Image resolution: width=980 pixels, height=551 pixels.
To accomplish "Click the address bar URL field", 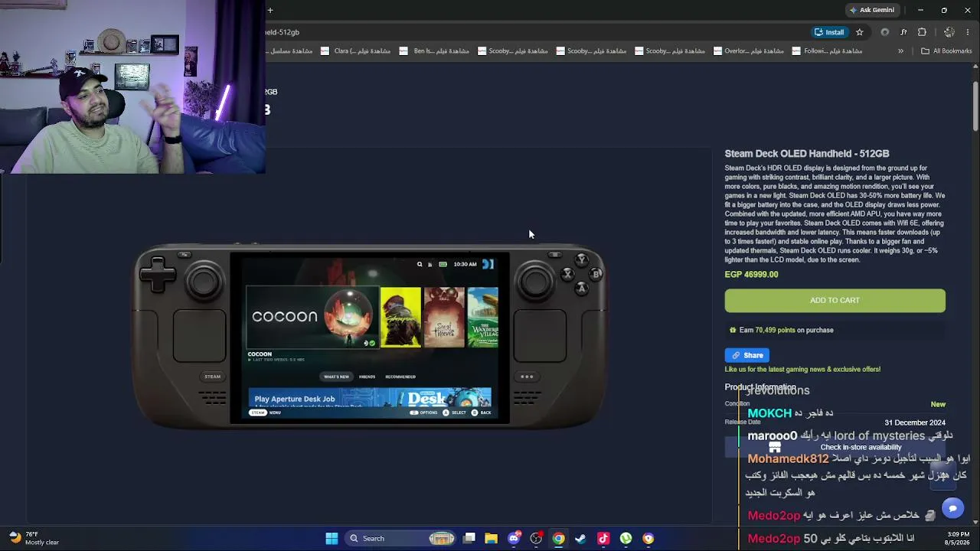I will [536, 32].
